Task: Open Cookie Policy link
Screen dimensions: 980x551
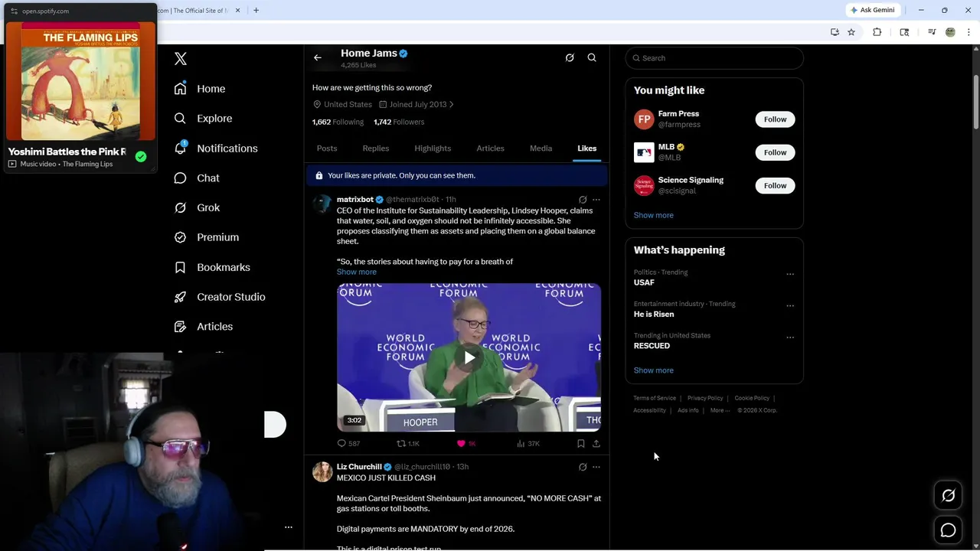Action: click(x=752, y=398)
